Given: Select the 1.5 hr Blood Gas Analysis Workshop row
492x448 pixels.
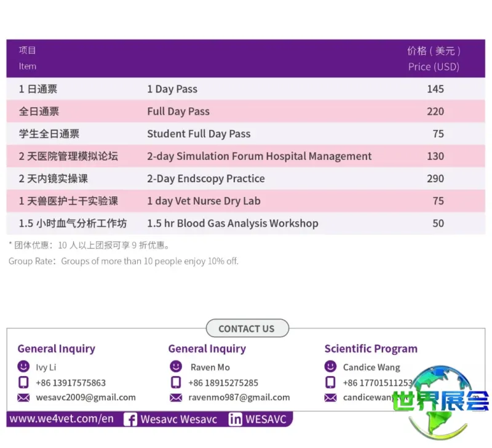Looking at the screenshot, I should (x=245, y=223).
